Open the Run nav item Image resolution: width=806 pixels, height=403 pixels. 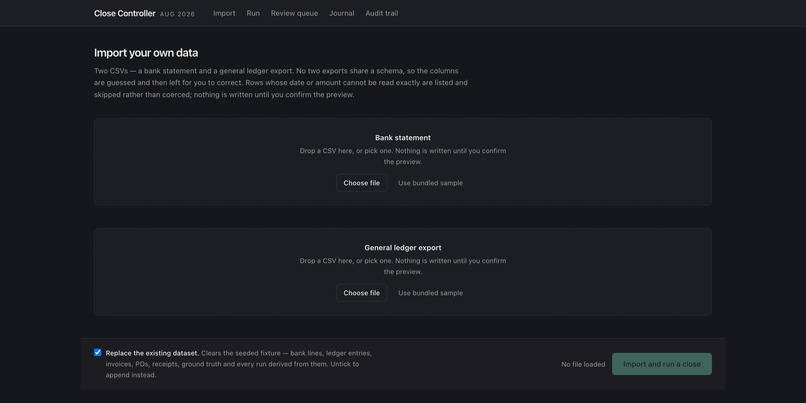[253, 13]
